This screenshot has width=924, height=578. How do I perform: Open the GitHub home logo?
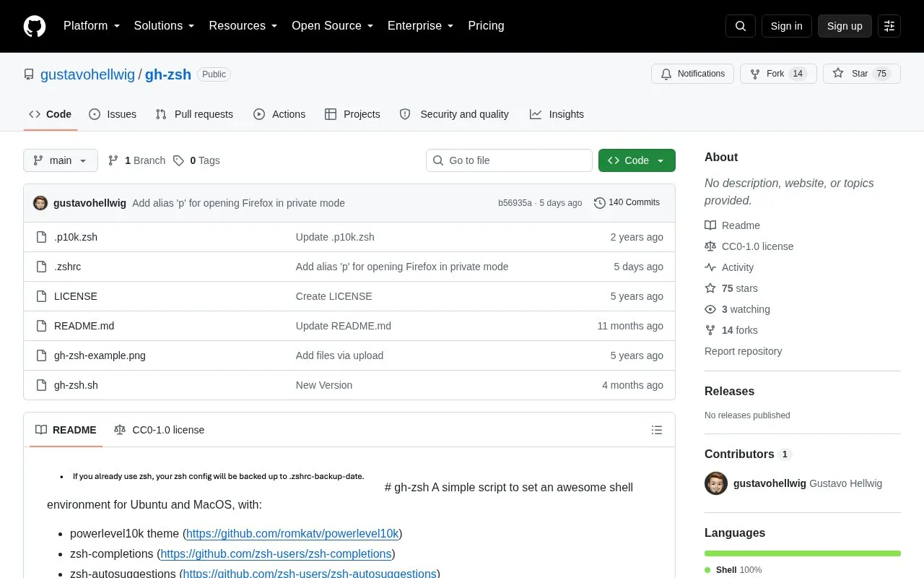tap(35, 26)
